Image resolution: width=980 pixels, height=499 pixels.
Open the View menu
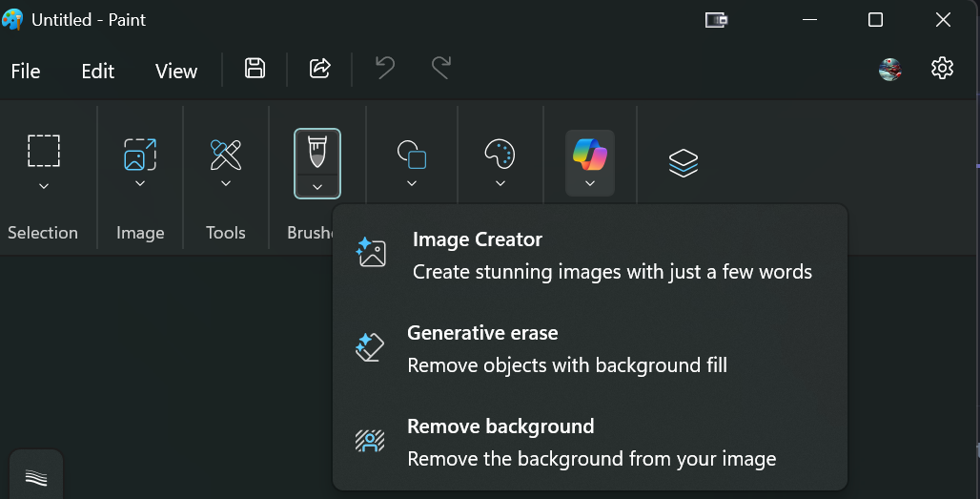click(x=176, y=72)
